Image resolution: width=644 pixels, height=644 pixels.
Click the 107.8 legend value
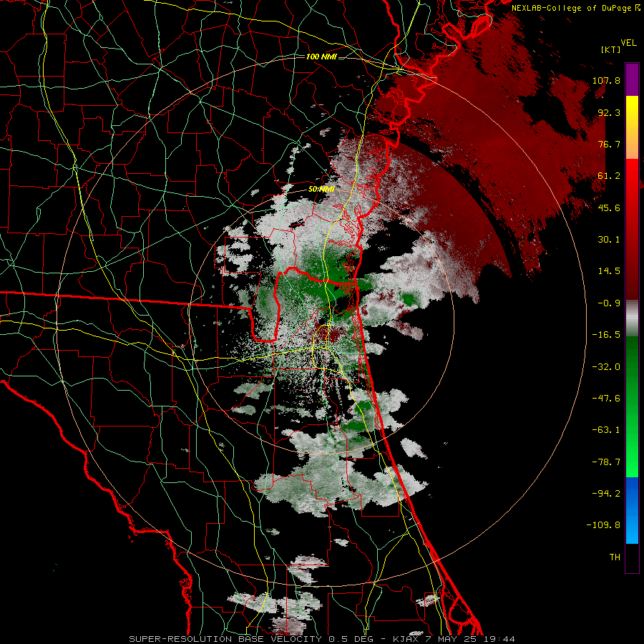pyautogui.click(x=606, y=80)
